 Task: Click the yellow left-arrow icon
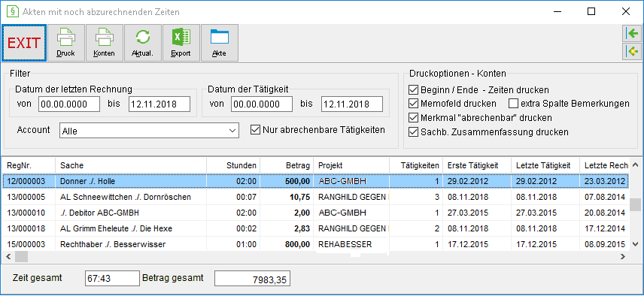click(x=633, y=52)
